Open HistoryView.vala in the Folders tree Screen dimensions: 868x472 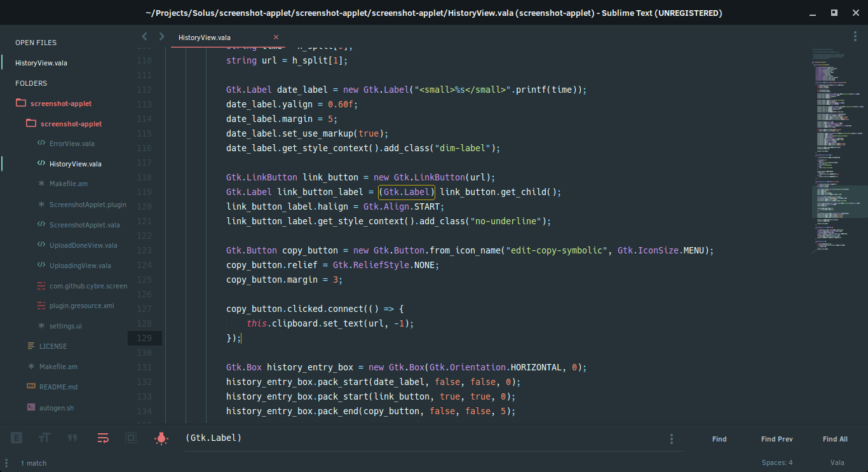click(76, 164)
